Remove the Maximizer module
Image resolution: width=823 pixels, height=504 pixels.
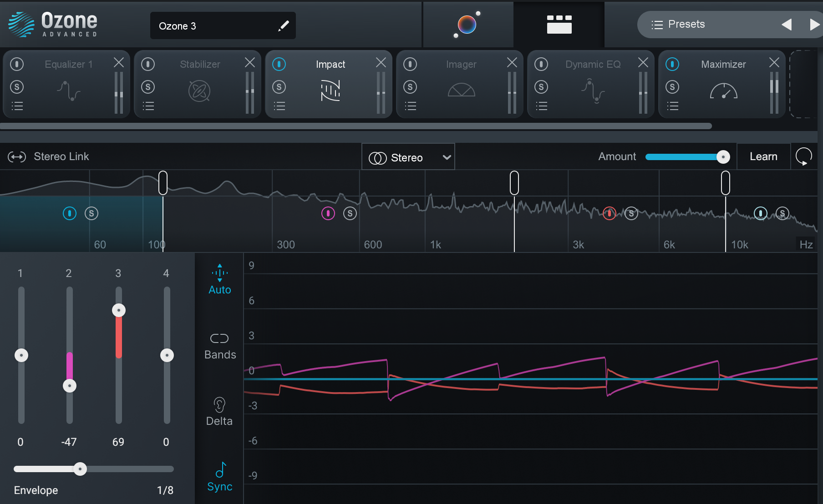pos(774,63)
